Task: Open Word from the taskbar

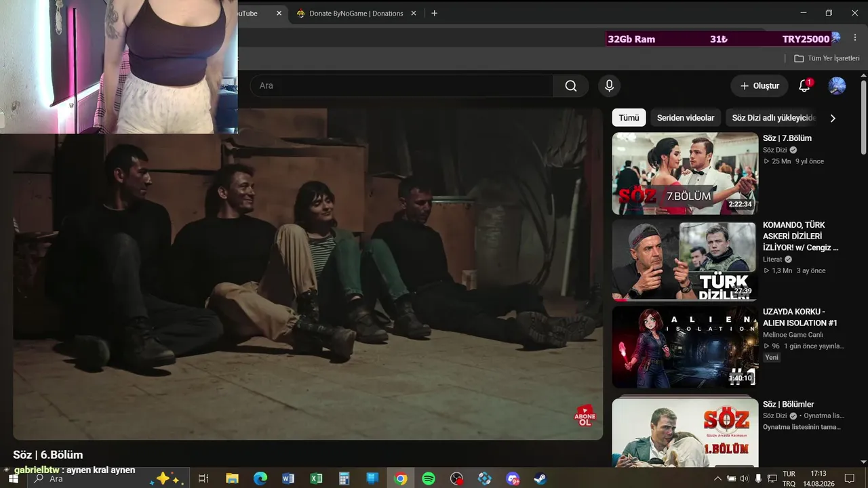Action: (288, 479)
